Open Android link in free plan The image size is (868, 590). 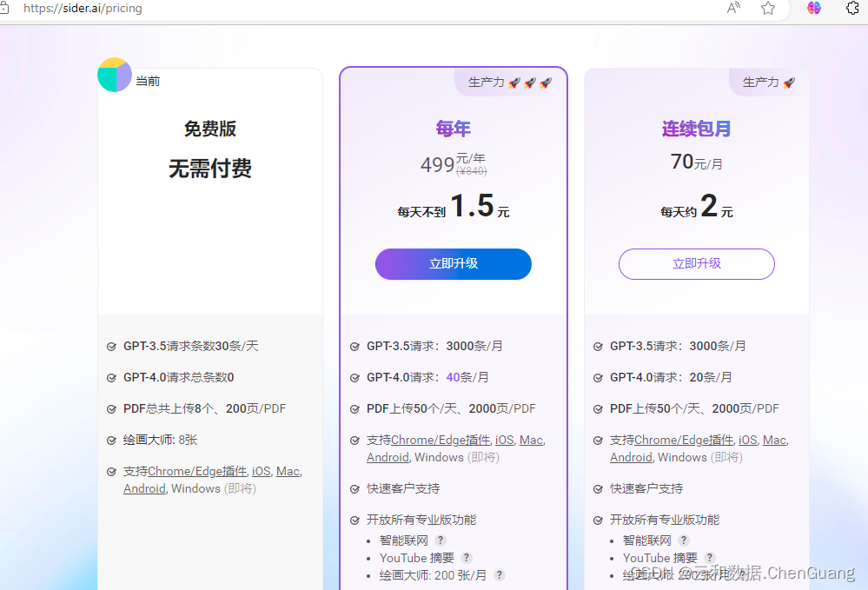coord(144,488)
